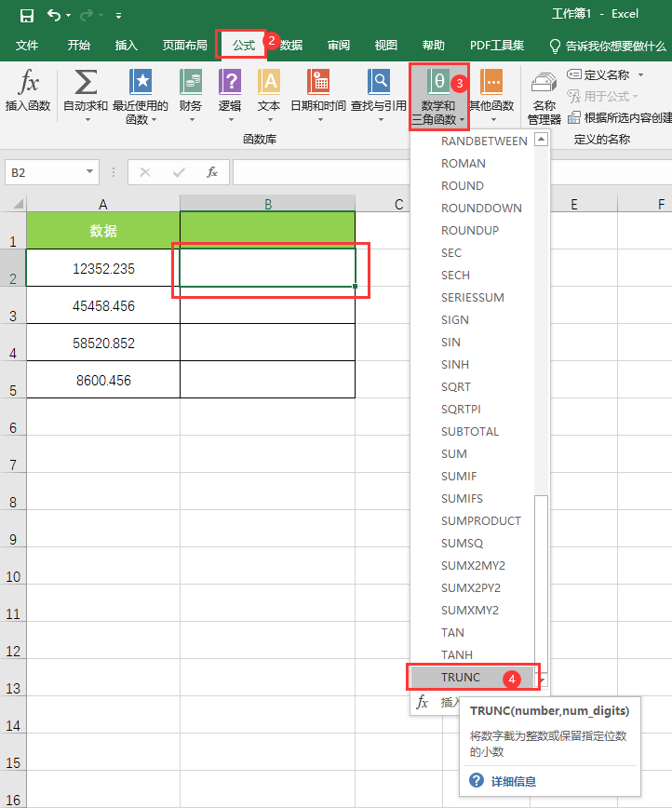Select column A header
This screenshot has height=808, width=672.
pos(103,204)
